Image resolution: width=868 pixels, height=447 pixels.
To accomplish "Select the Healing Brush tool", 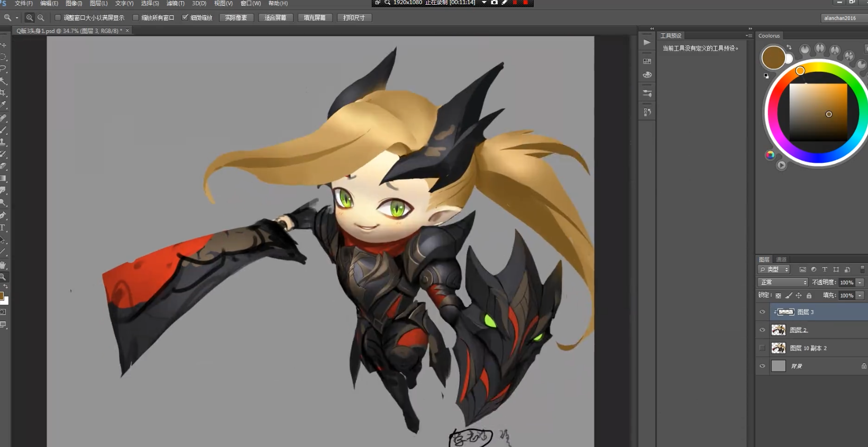I will click(x=3, y=118).
